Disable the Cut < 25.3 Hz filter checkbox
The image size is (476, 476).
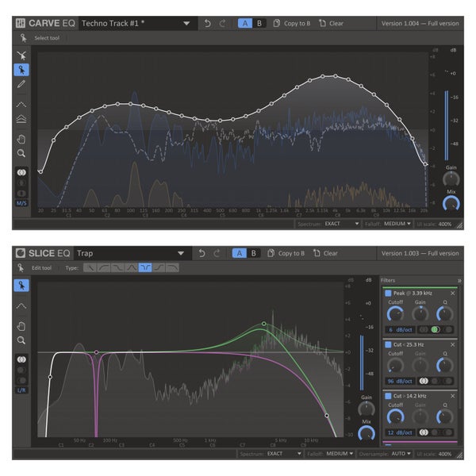(x=388, y=344)
